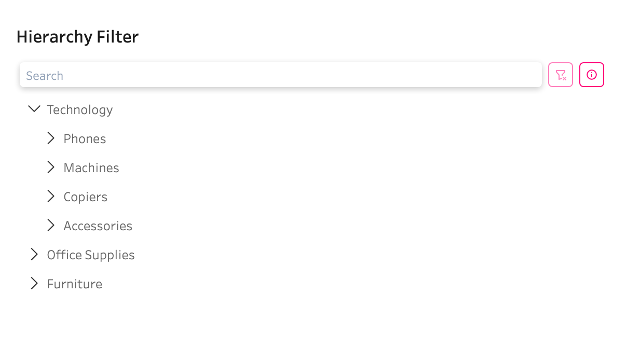Select the Office Supplies label
The height and width of the screenshot is (364, 626).
pos(90,255)
